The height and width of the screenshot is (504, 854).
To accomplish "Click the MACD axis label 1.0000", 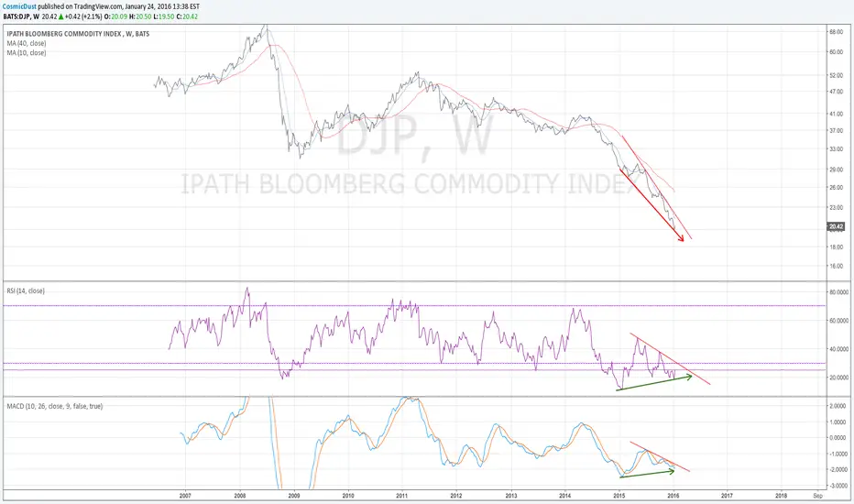I will pyautogui.click(x=838, y=422).
